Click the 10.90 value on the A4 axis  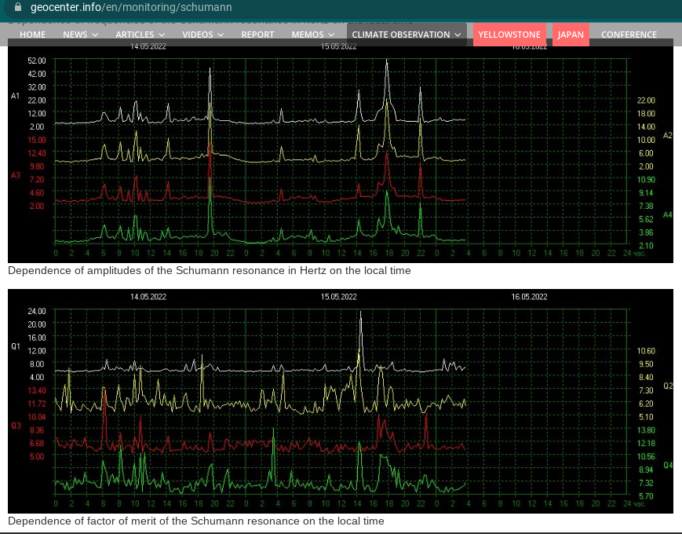pos(646,180)
